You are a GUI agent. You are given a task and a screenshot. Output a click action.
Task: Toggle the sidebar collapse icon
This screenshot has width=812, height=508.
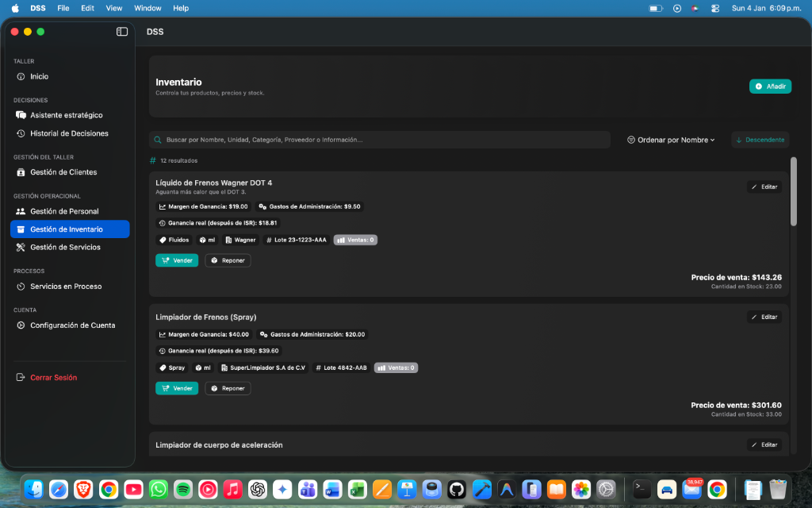[x=121, y=31]
